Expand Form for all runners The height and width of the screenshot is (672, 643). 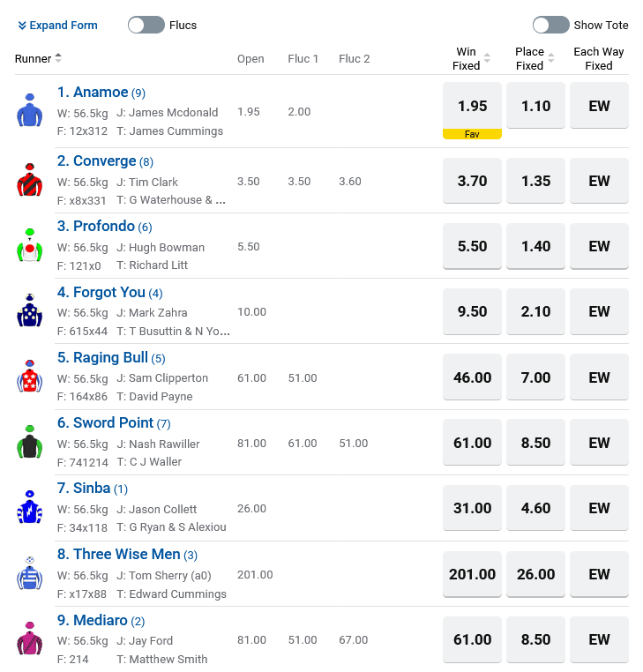point(58,26)
